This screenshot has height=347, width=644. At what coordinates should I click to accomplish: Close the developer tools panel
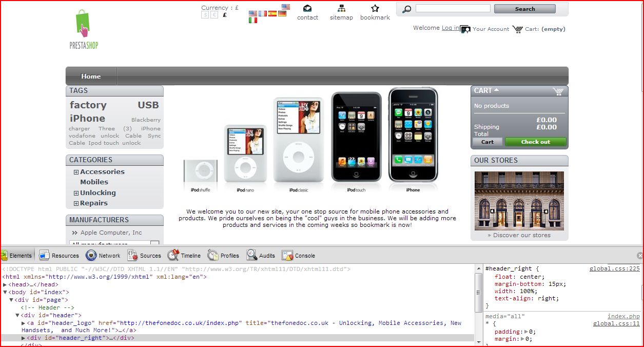640,255
